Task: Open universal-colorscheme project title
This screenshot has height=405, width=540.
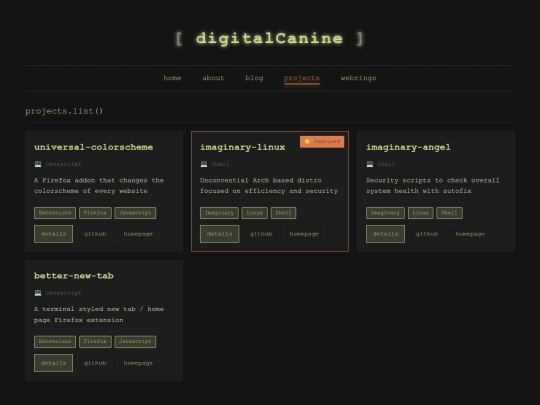Action: coord(93,147)
